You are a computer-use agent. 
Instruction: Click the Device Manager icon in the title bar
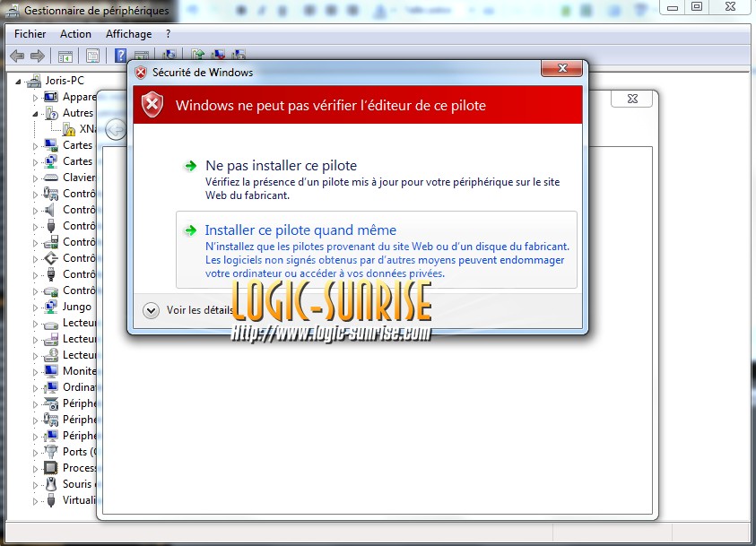(x=13, y=11)
